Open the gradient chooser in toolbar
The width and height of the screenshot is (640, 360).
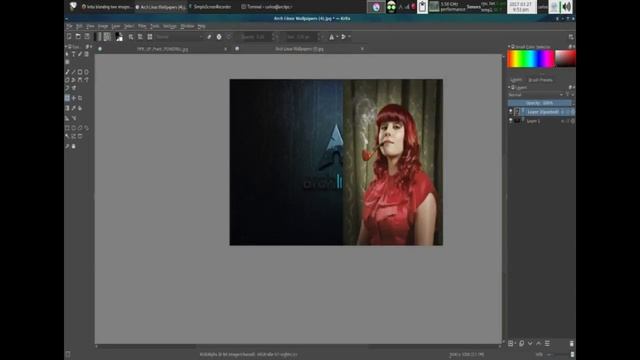(98, 37)
